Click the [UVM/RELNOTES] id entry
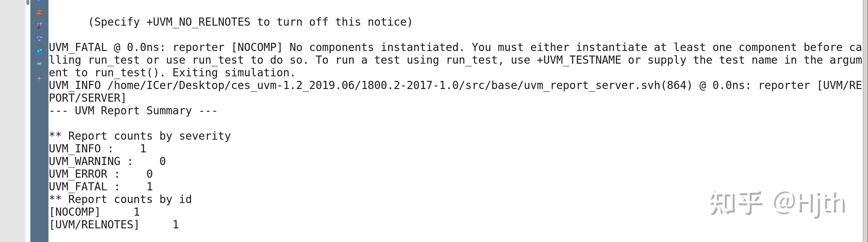 [94, 225]
